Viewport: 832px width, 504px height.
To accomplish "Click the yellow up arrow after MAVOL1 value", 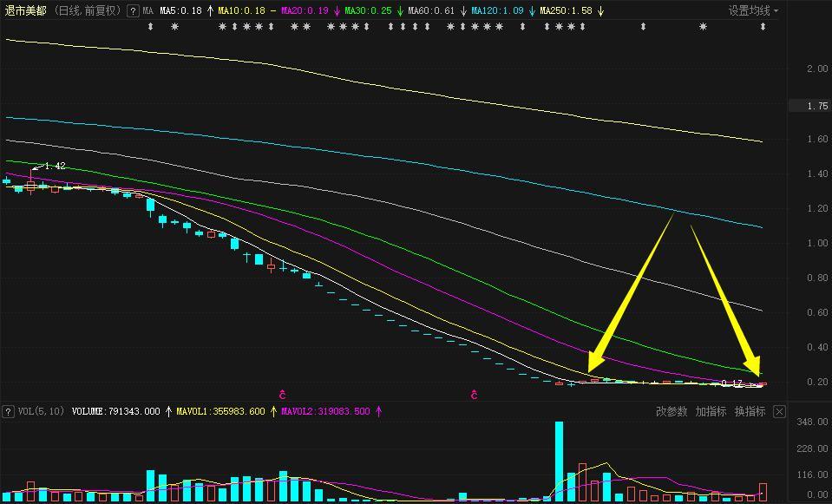I will (274, 411).
